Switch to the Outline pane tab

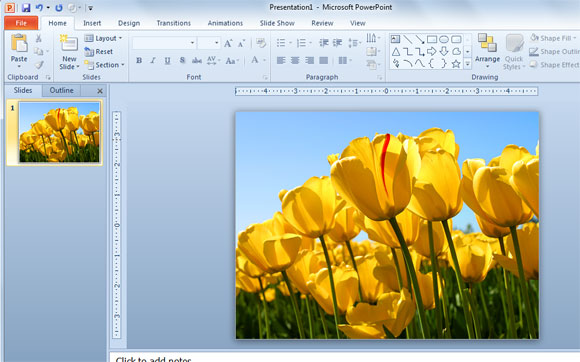(x=61, y=90)
